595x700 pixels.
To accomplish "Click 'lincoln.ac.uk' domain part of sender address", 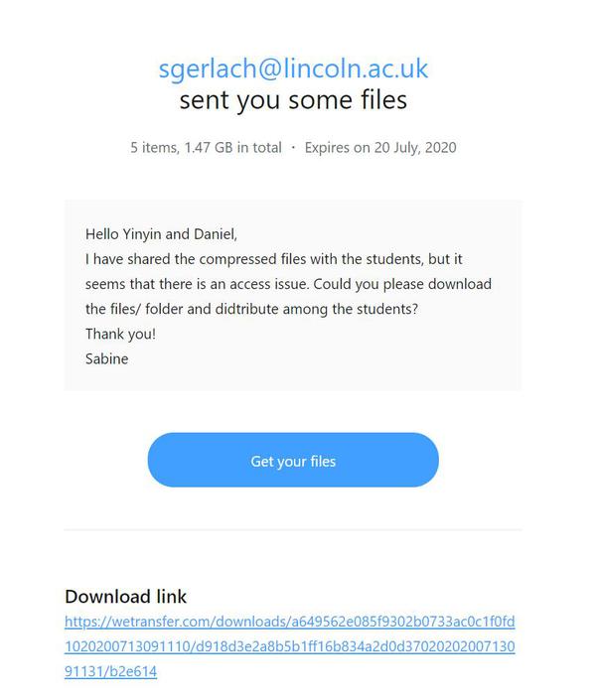I will pyautogui.click(x=356, y=69).
